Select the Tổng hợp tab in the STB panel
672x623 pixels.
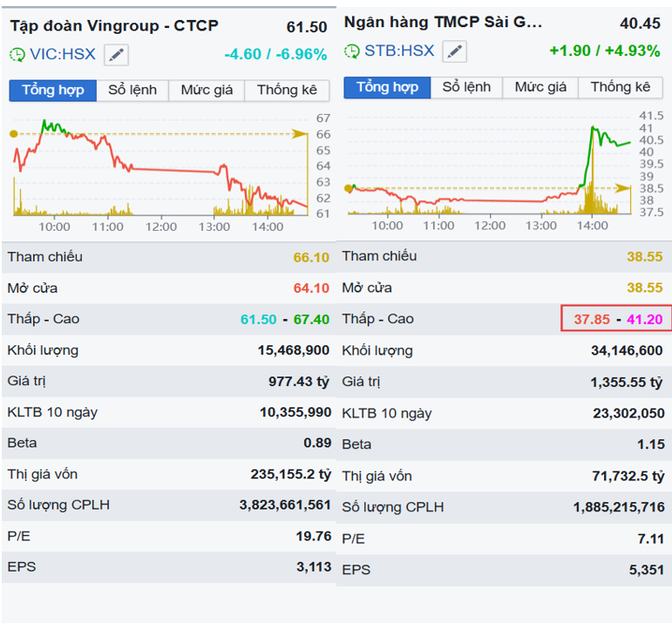point(388,87)
